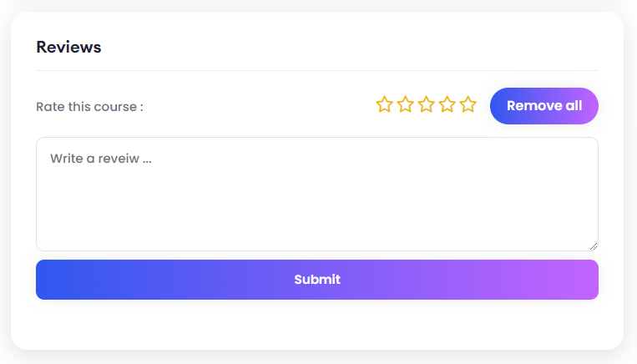
Task: Rate this course one star
Action: coord(384,105)
